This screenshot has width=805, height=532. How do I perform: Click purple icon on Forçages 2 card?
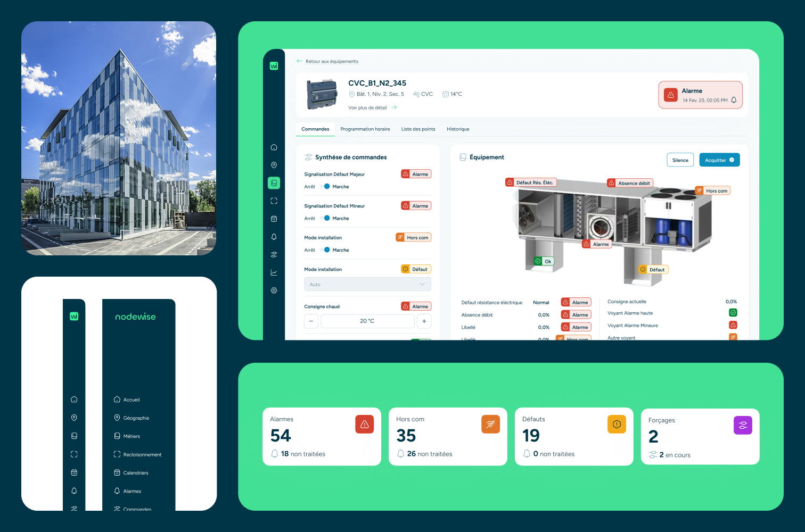coord(743,425)
